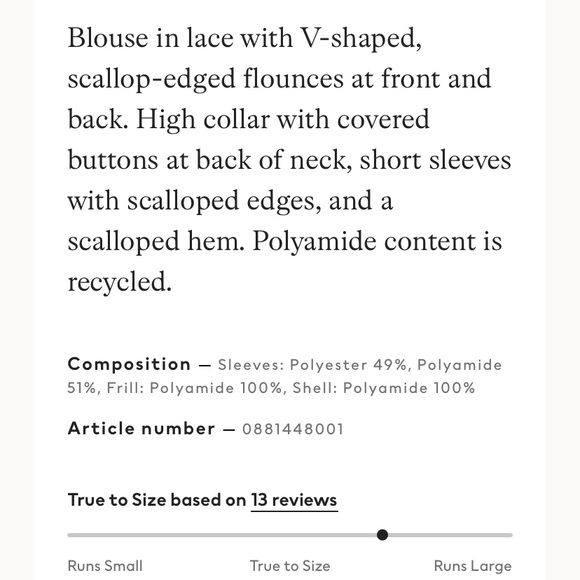Click the slider track between dot and Runs Large end
Image resolution: width=580 pixels, height=580 pixels.
(450, 535)
